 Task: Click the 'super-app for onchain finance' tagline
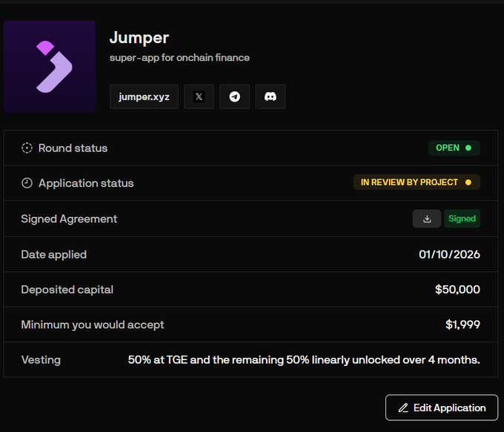(179, 58)
